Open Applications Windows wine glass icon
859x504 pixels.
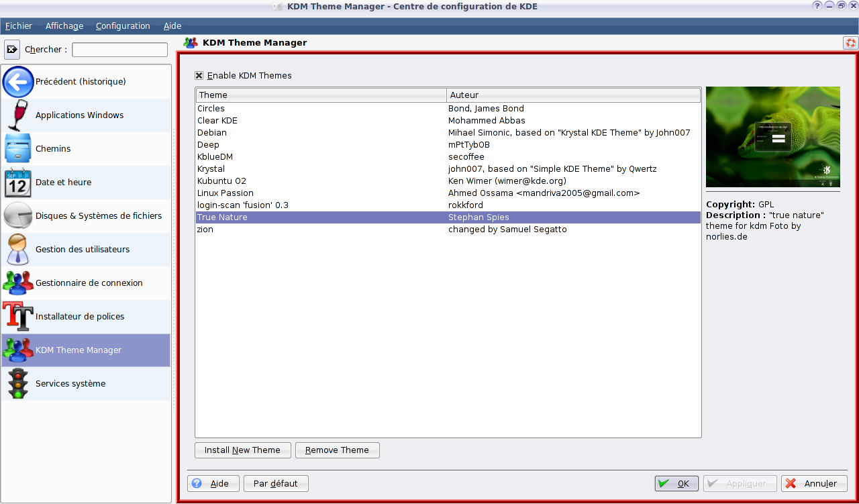tap(18, 115)
